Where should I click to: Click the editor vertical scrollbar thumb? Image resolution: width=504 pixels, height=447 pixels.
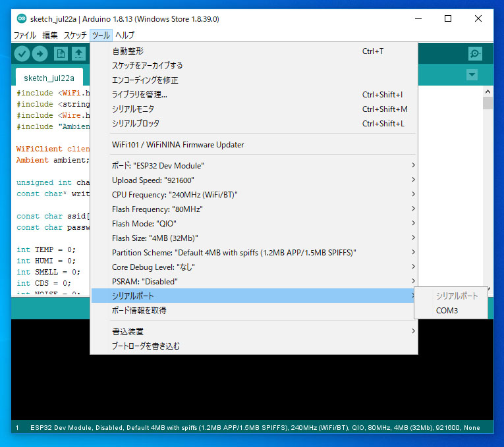[488, 103]
